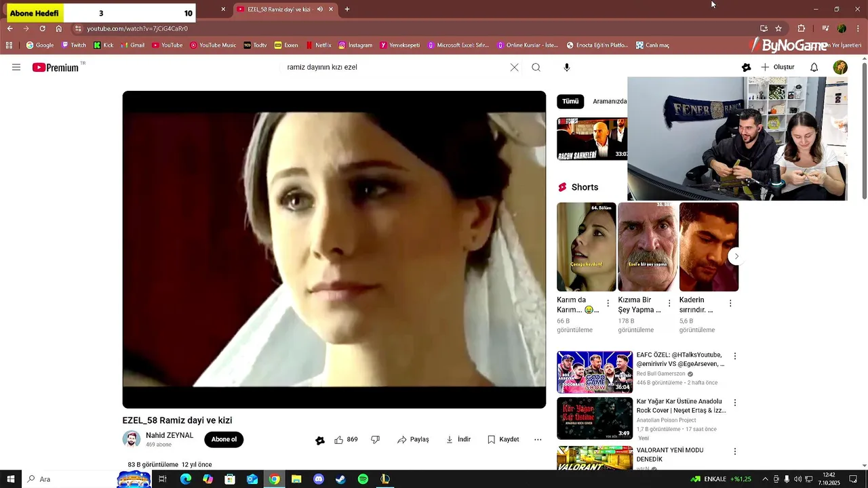Open the Kar Yağar Kar Üstüne thumbnail
Viewport: 868px width, 488px height.
coord(595,418)
